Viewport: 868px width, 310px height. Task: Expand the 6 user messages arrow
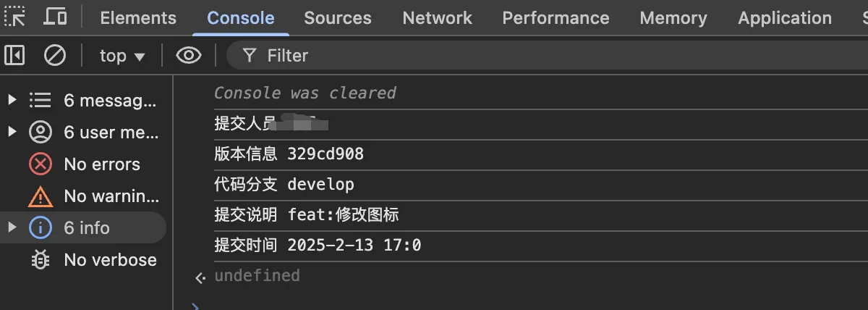click(x=12, y=132)
